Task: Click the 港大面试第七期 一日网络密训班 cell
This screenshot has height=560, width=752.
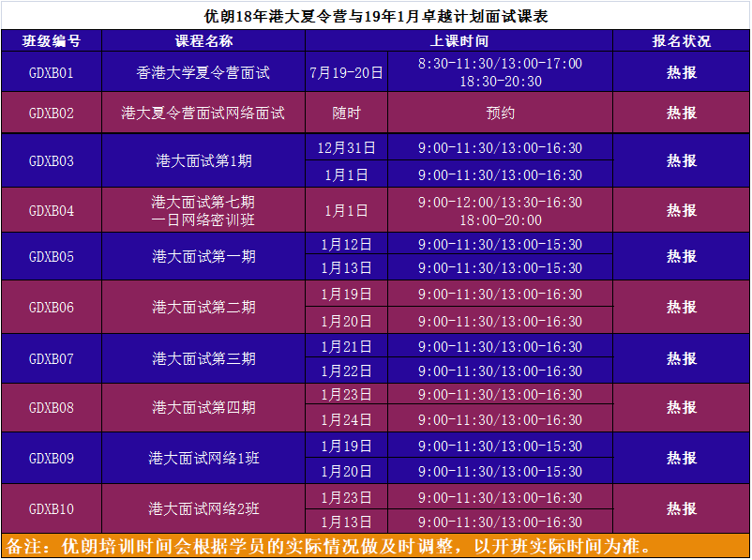Action: point(203,211)
